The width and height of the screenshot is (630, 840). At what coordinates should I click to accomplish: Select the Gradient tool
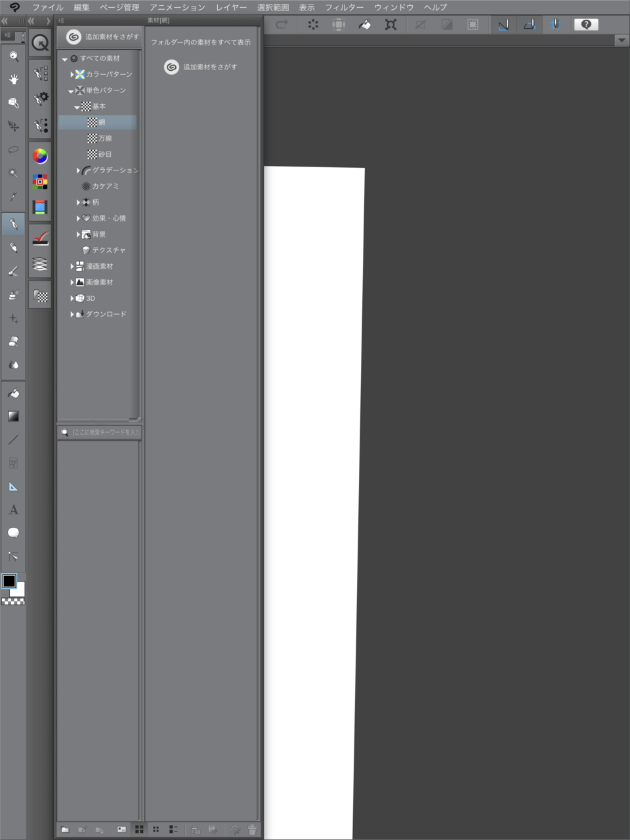click(x=13, y=416)
